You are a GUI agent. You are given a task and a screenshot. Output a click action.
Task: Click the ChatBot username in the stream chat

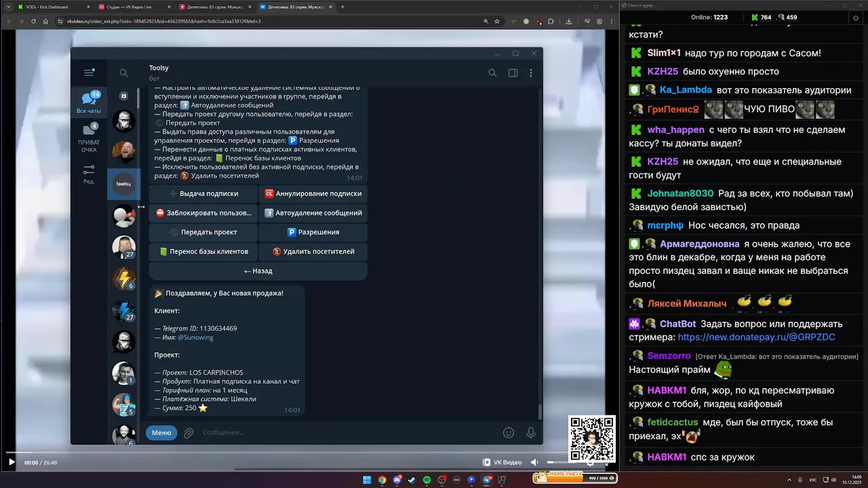[x=677, y=324]
